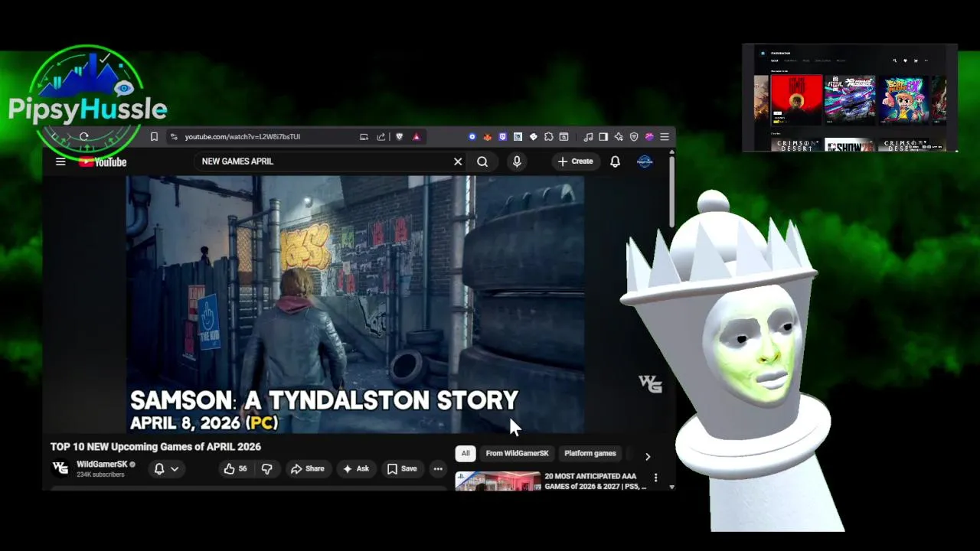
Task: Bookmark this page in the browser toolbar
Action: coord(154,137)
